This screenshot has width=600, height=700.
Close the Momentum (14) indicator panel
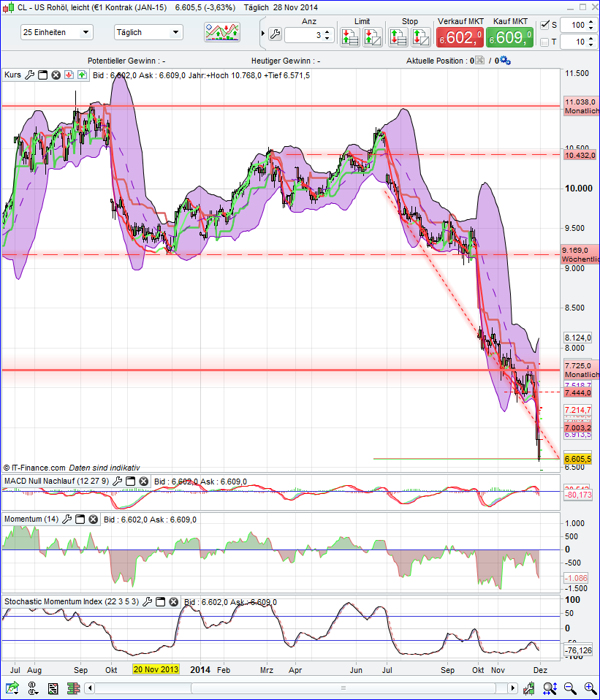coord(91,519)
